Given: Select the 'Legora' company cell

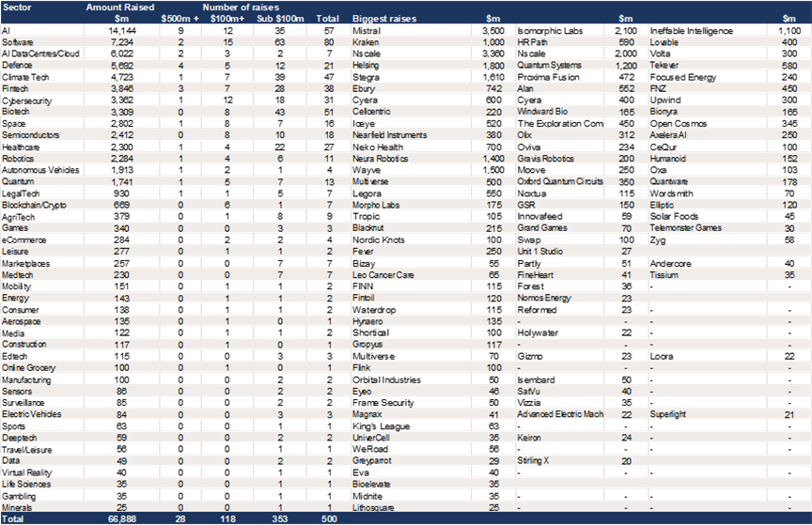Looking at the screenshot, I should [367, 193].
